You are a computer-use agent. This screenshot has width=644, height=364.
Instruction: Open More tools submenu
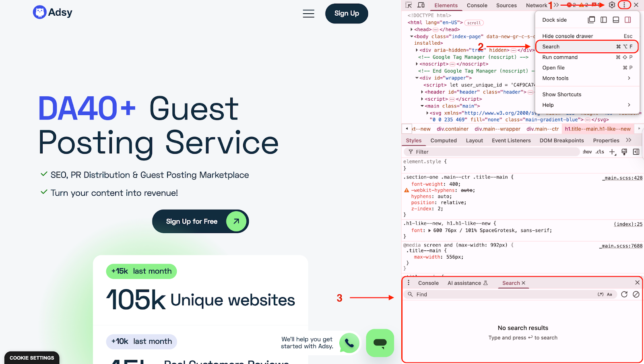tap(587, 78)
